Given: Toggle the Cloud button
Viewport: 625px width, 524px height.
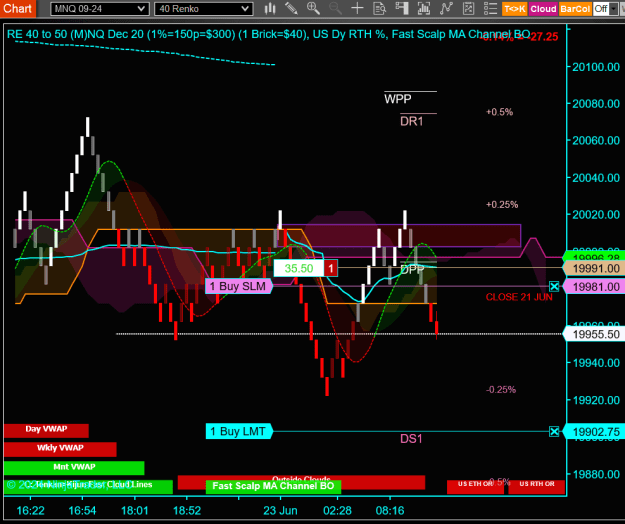Looking at the screenshot, I should tap(543, 9).
